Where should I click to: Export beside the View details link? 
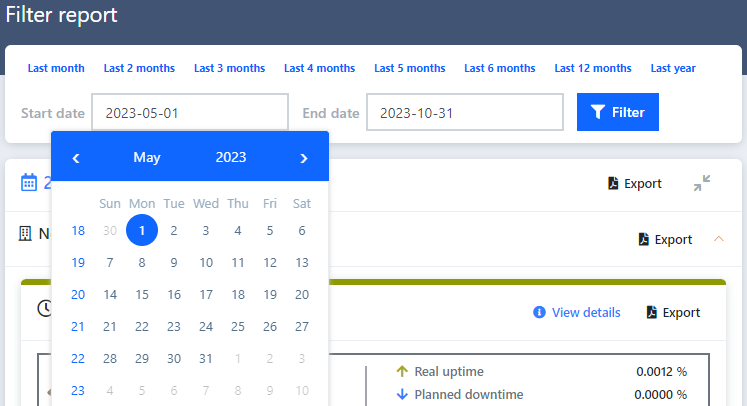[673, 313]
